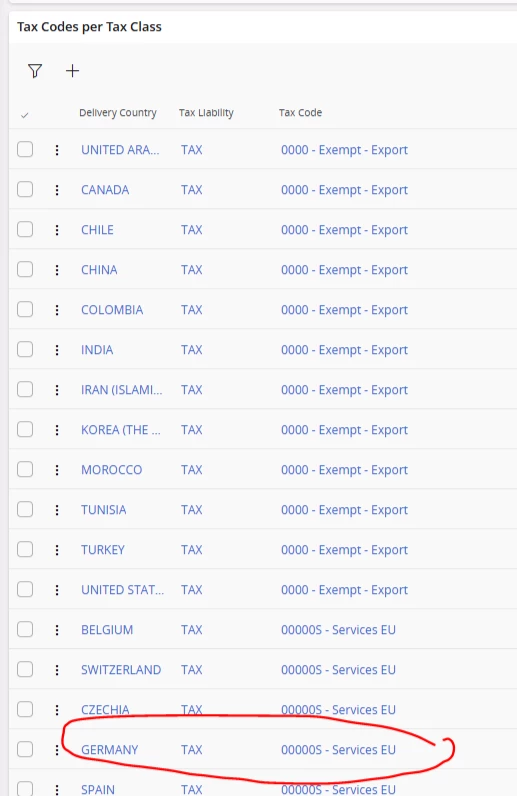Select the CHINA row checkbox
This screenshot has width=517, height=796.
pos(25,269)
